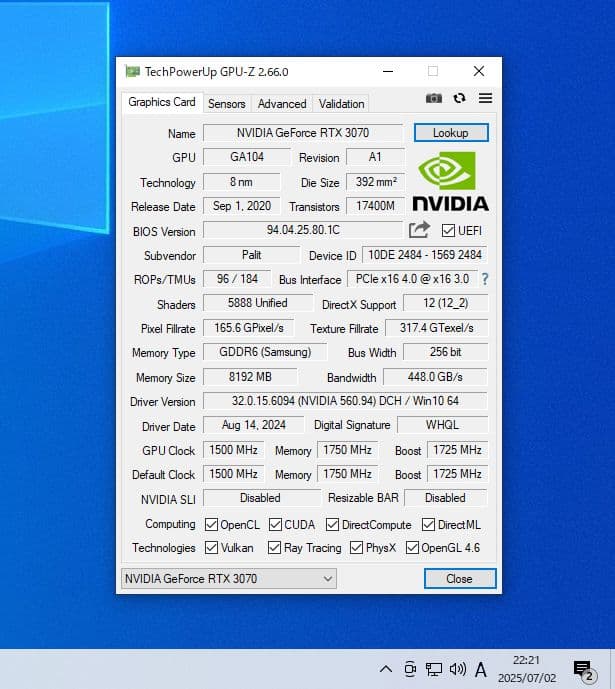Toggle the PhysX checkbox
This screenshot has width=615, height=689.
[x=356, y=548]
